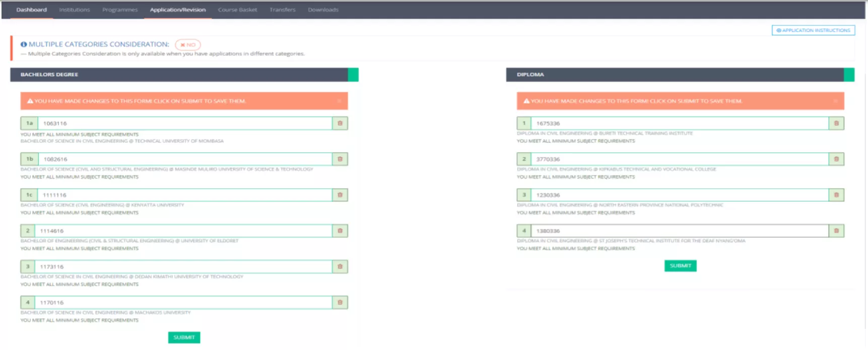The image size is (868, 350).
Task: Delete Bachelors choice 2 via trash icon
Action: (340, 230)
